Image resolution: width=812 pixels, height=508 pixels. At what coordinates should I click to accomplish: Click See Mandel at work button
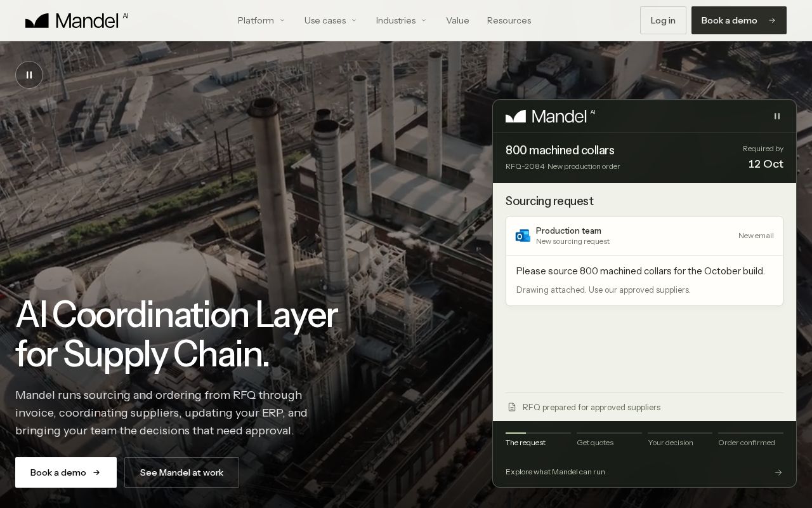[x=181, y=472]
